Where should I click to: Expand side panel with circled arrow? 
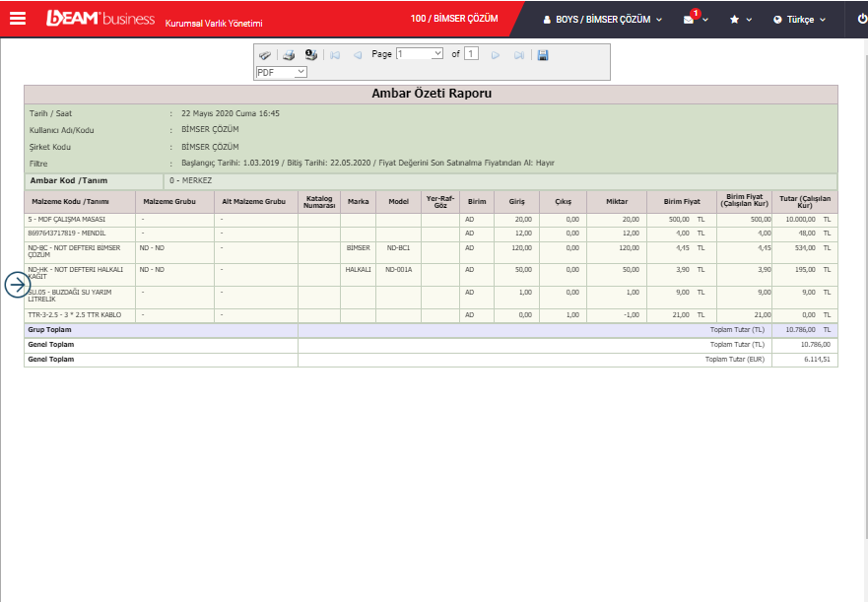[x=18, y=285]
